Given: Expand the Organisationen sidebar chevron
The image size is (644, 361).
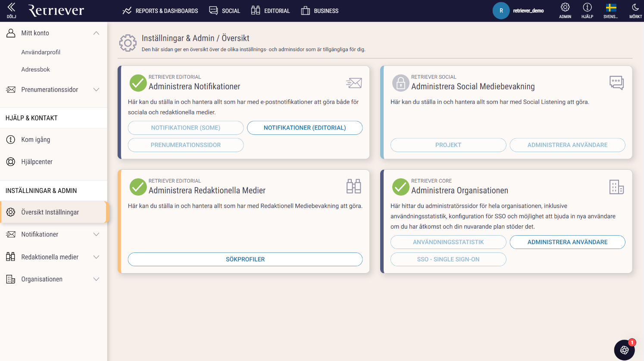Looking at the screenshot, I should [96, 279].
